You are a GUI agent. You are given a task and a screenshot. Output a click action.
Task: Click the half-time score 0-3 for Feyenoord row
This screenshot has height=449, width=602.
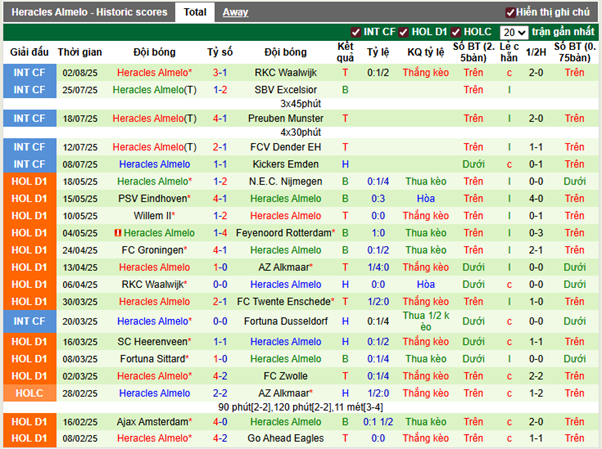tap(536, 233)
